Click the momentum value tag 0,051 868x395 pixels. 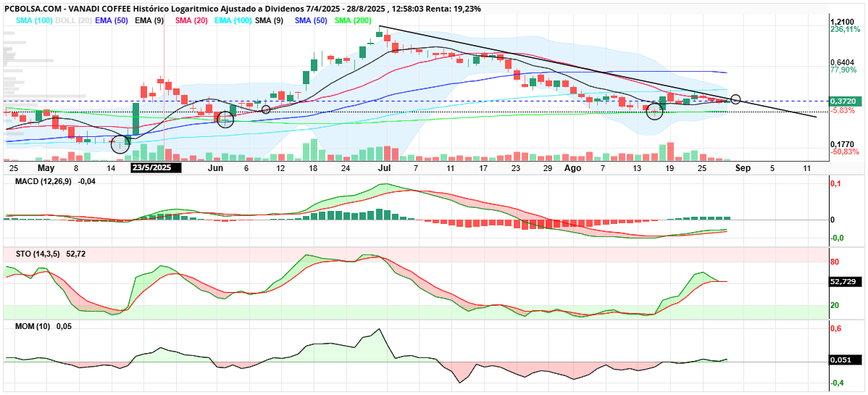(843, 360)
